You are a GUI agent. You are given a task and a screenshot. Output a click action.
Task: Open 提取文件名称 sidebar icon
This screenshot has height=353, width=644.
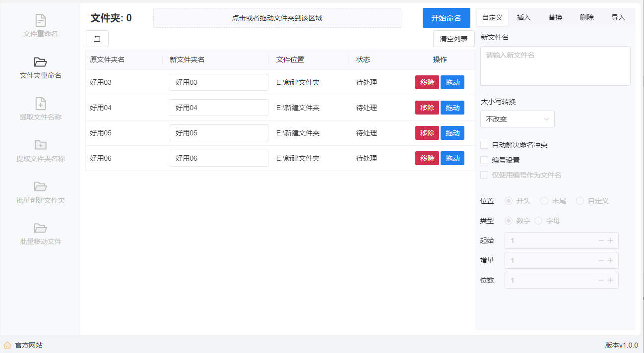[x=40, y=104]
